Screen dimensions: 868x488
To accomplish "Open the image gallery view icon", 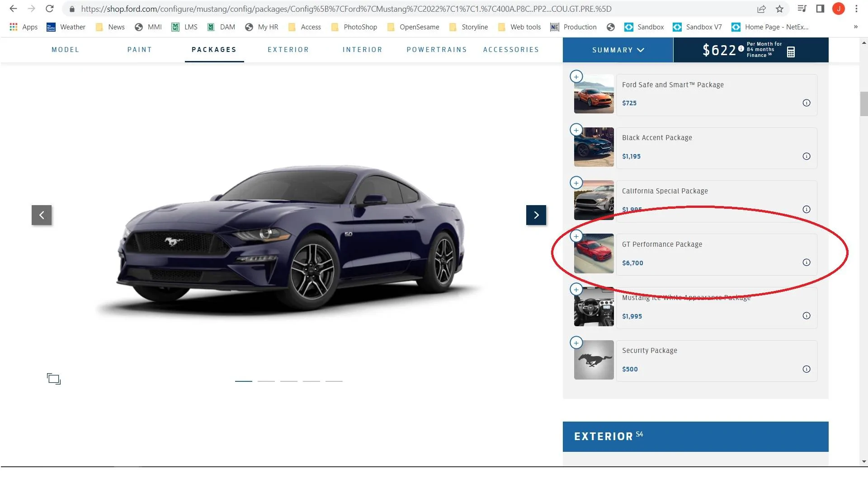I will (54, 379).
